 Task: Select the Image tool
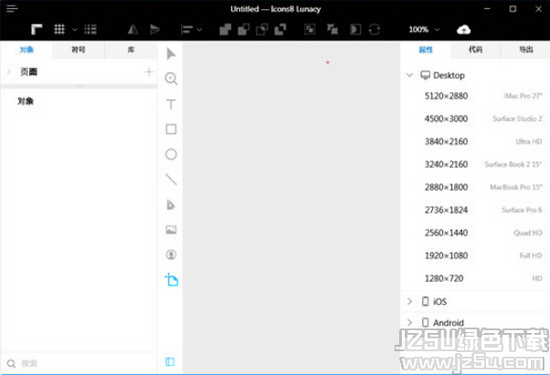(171, 230)
